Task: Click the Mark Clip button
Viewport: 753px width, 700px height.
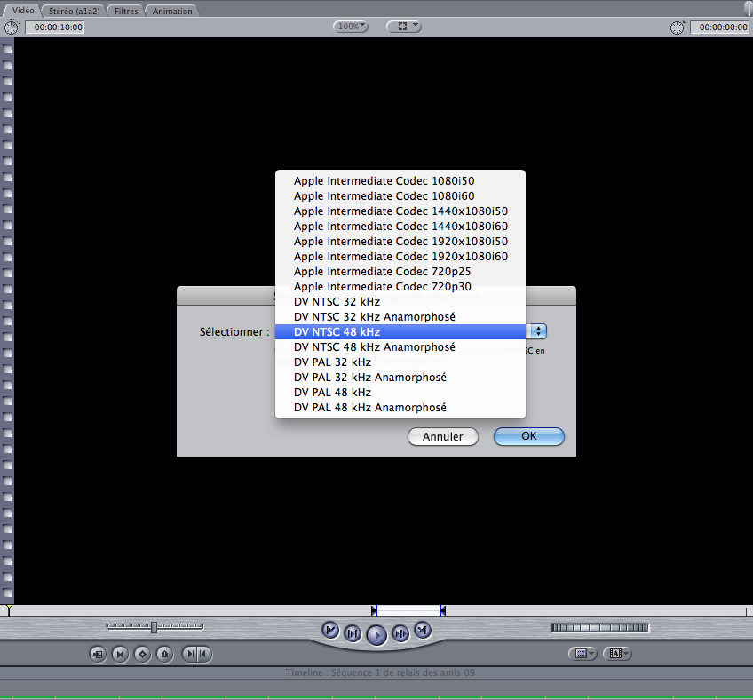Action: click(x=120, y=654)
